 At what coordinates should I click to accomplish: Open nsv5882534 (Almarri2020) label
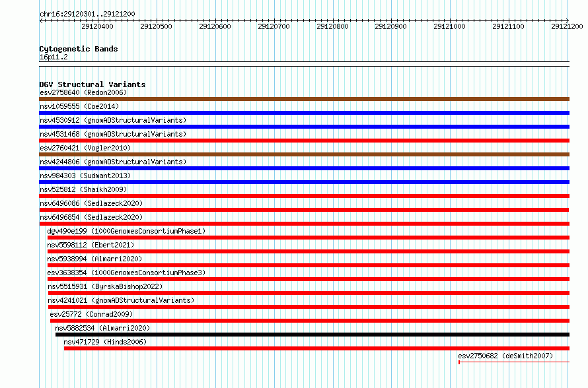pos(102,328)
